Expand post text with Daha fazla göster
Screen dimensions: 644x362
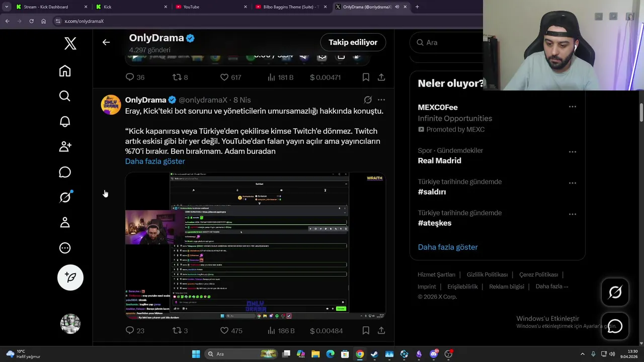[x=155, y=161]
